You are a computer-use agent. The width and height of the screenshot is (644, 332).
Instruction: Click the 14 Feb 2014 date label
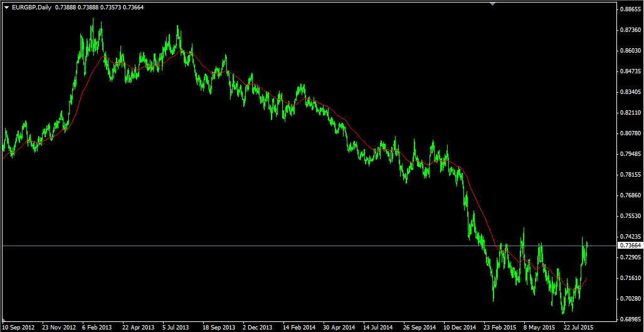coord(299,328)
